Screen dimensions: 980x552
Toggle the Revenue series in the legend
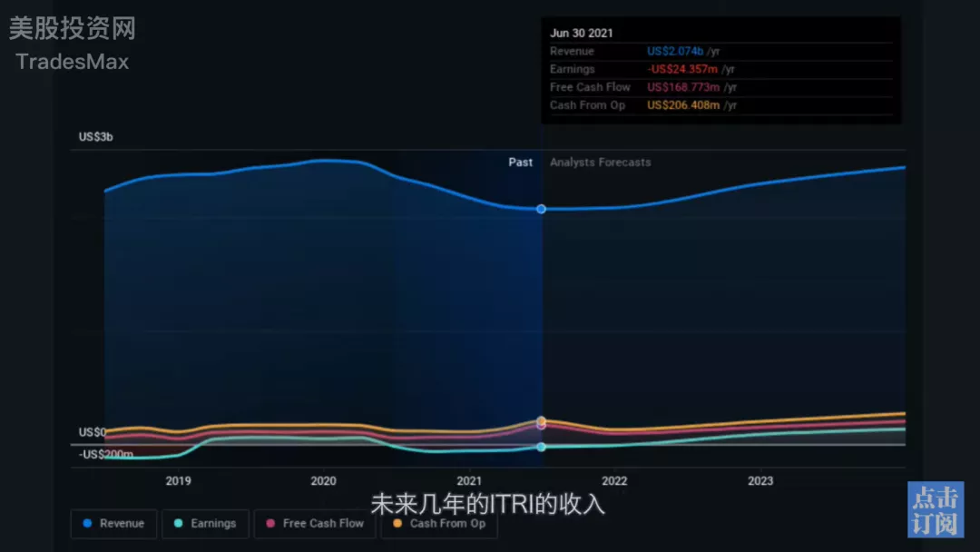point(113,524)
